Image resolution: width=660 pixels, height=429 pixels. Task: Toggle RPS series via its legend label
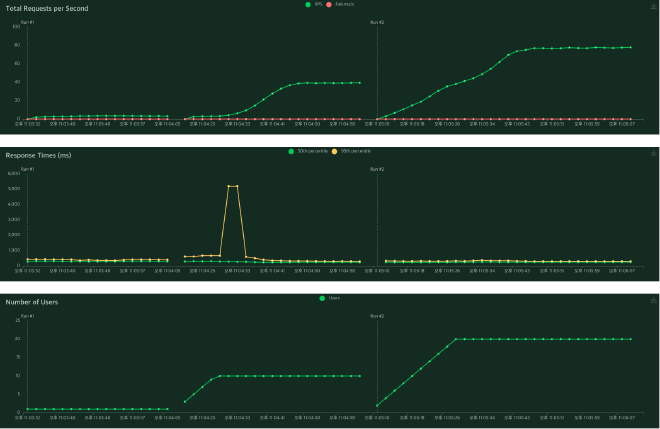[x=318, y=5]
